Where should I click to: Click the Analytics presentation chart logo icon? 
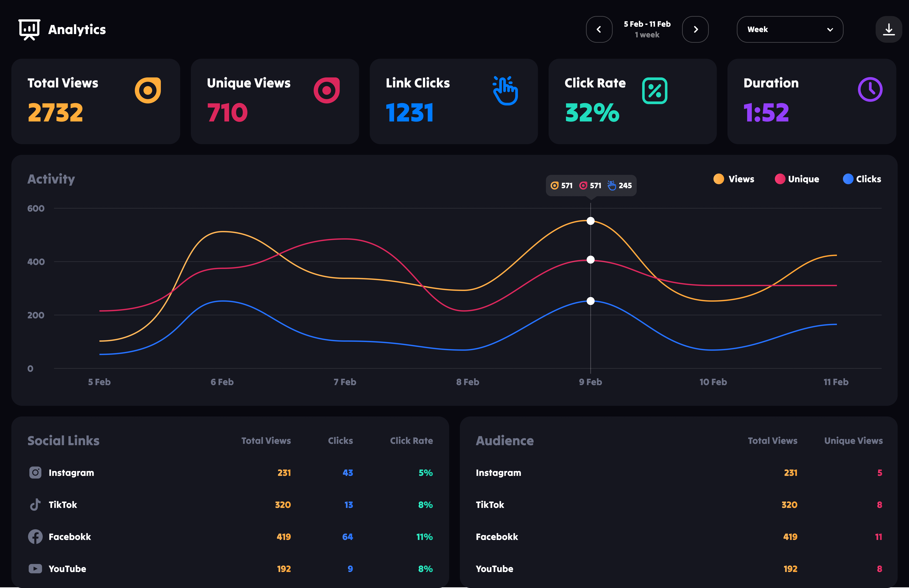tap(29, 29)
